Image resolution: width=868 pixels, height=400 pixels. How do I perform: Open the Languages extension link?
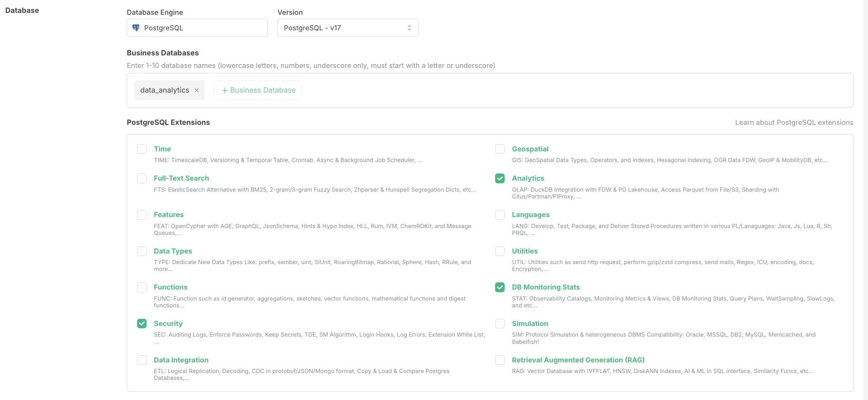tap(530, 215)
